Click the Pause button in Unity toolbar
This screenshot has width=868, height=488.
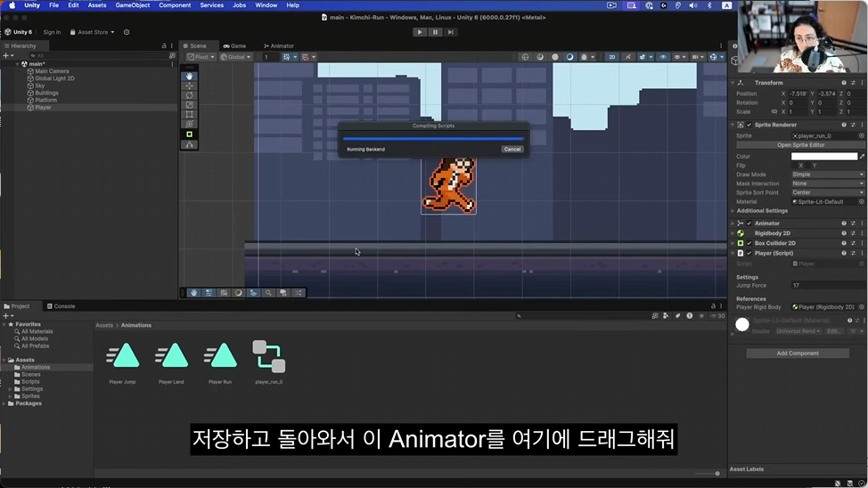click(435, 32)
